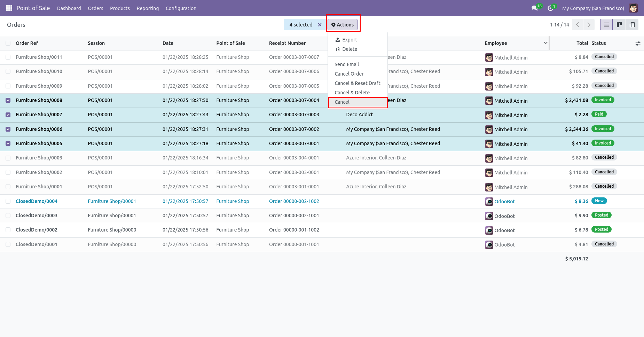Open the Reporting menu in the top bar
The image size is (644, 337).
click(148, 8)
